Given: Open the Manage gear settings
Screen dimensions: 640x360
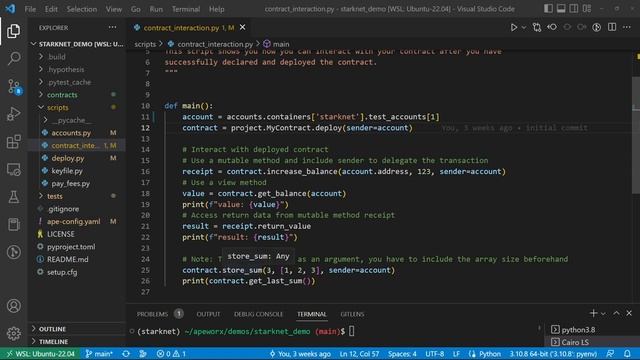Looking at the screenshot, I should (13, 333).
